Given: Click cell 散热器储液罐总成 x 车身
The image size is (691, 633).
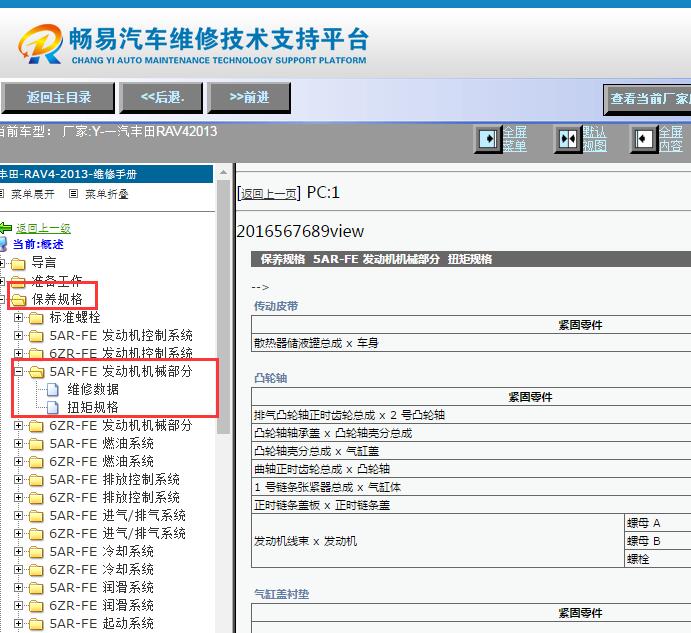Looking at the screenshot, I should tap(471, 343).
